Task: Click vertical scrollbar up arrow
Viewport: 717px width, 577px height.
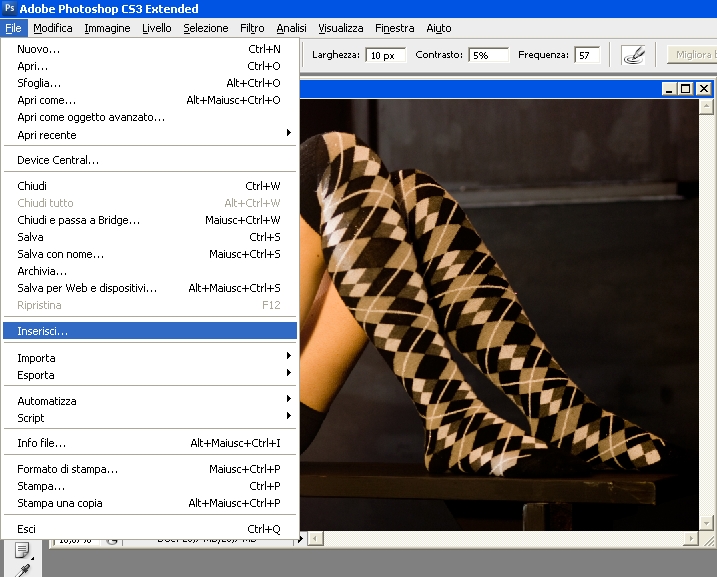Action: coord(706,107)
